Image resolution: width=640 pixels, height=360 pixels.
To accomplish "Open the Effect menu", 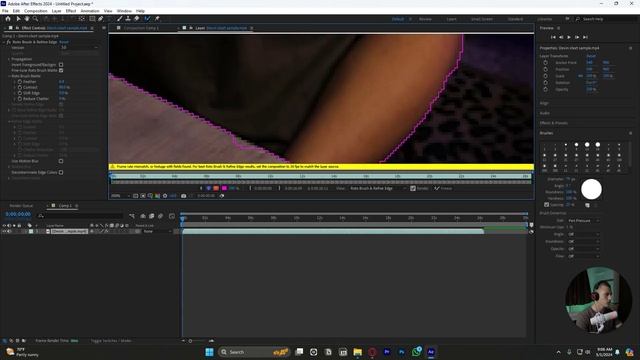I will [71, 11].
